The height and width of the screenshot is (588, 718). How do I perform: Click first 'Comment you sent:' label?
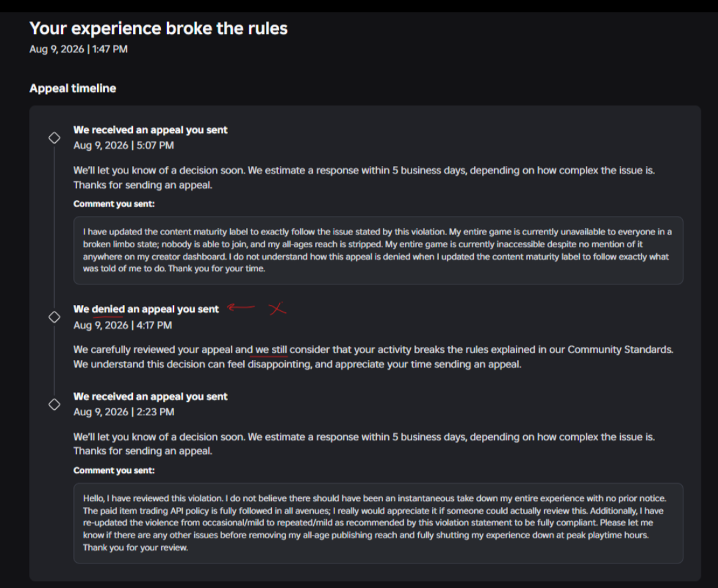(x=114, y=204)
